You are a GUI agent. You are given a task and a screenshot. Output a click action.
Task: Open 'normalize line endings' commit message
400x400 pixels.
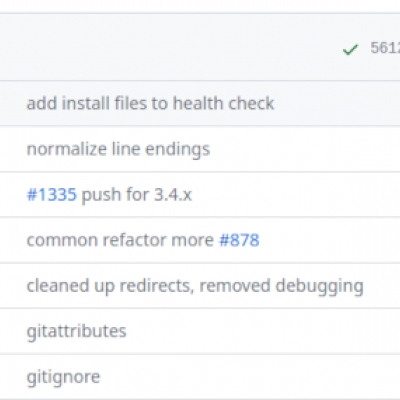[118, 149]
